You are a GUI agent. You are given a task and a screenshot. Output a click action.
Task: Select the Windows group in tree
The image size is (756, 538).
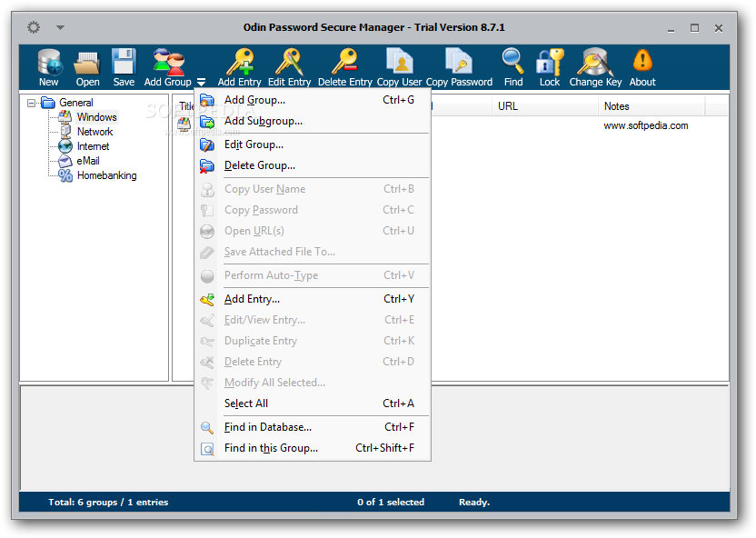97,117
